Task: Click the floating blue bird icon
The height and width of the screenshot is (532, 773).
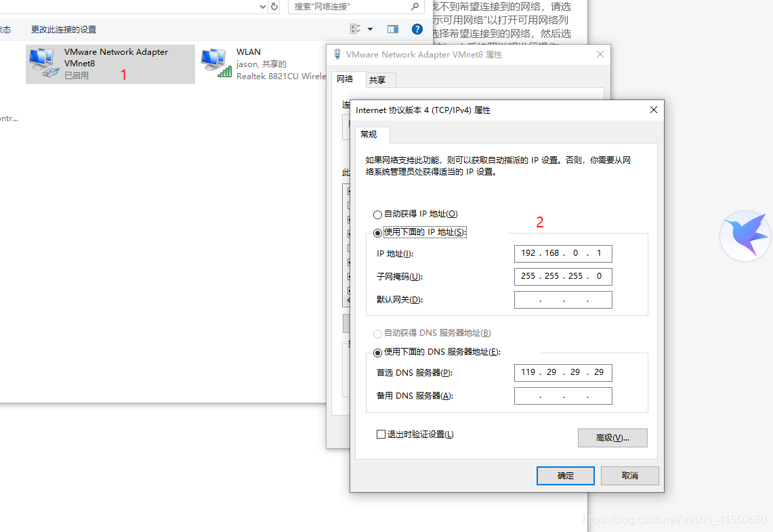Action: (745, 236)
